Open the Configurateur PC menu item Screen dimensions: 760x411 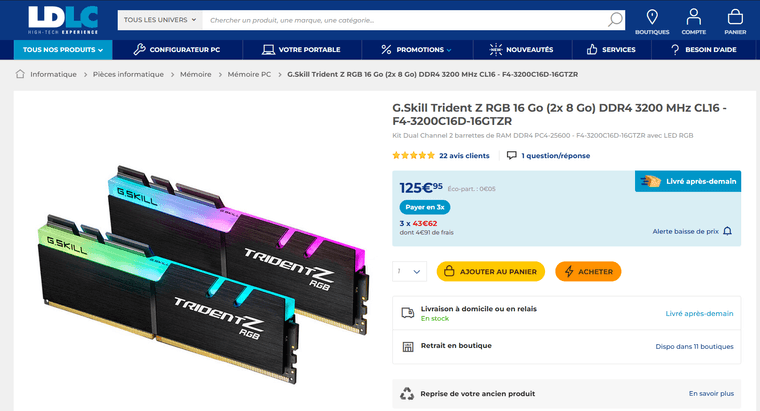tap(177, 49)
